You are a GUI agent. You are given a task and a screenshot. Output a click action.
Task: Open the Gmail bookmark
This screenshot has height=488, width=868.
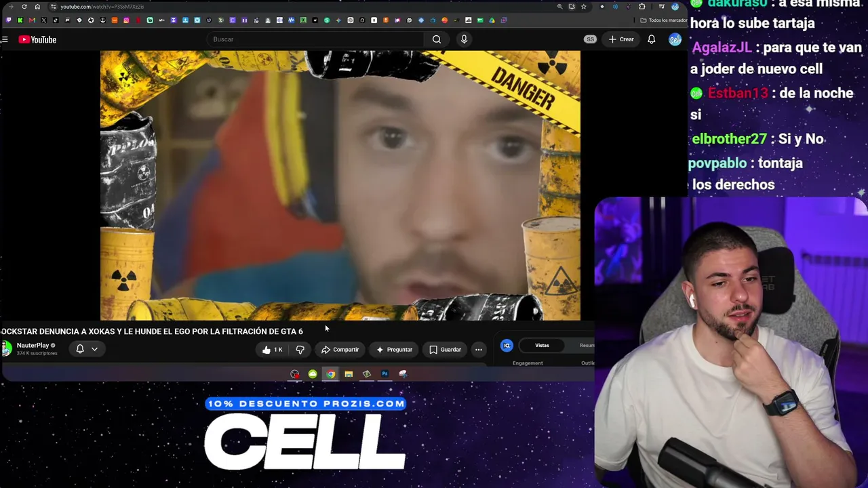(32, 20)
